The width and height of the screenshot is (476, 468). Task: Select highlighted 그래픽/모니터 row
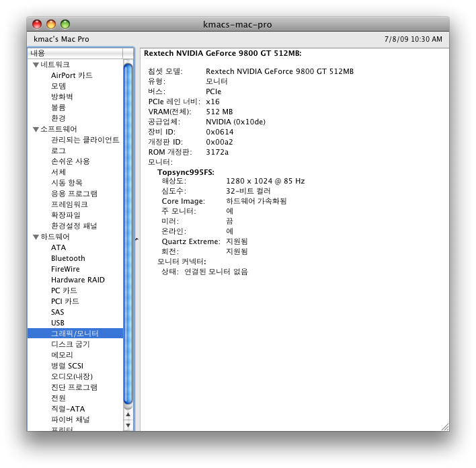(x=75, y=334)
